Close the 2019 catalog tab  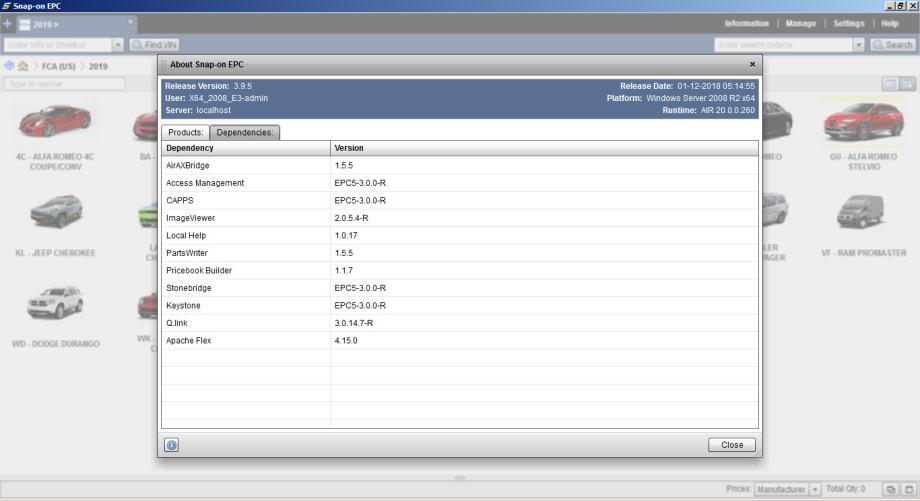click(130, 22)
